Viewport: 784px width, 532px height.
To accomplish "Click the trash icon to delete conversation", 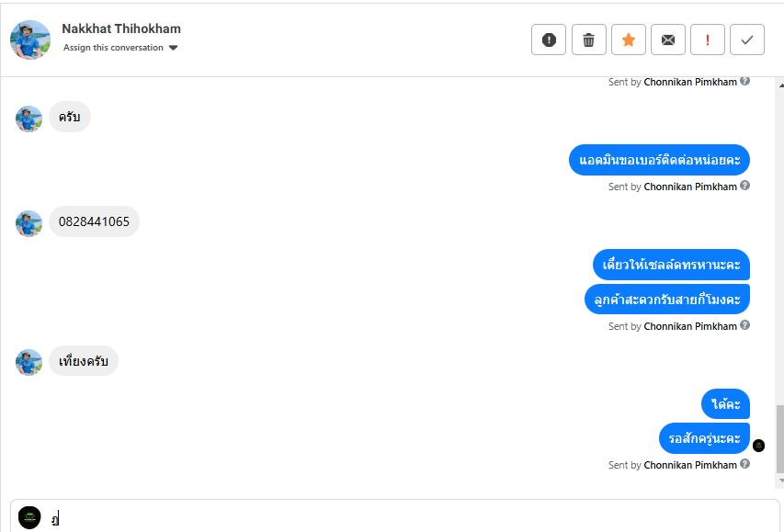I will pos(589,40).
